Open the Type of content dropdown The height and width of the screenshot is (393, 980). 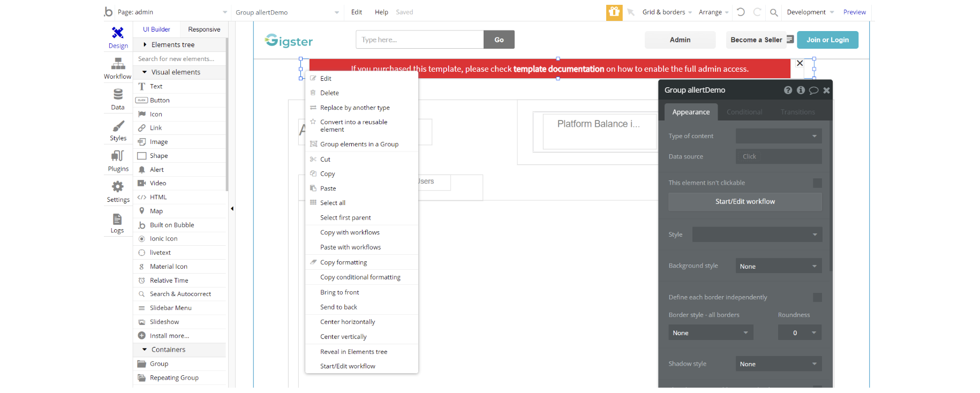(779, 136)
